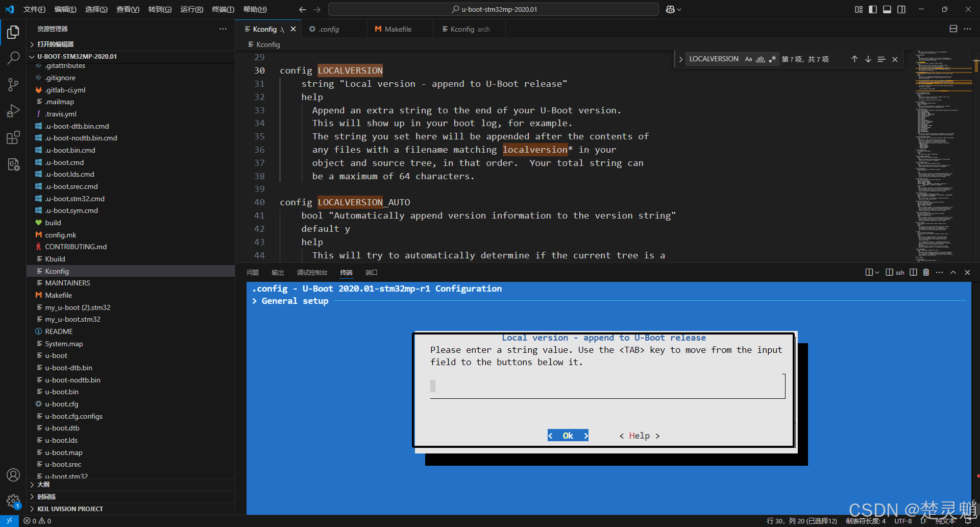Go back in editor navigation history
This screenshot has height=527, width=980.
tap(303, 9)
